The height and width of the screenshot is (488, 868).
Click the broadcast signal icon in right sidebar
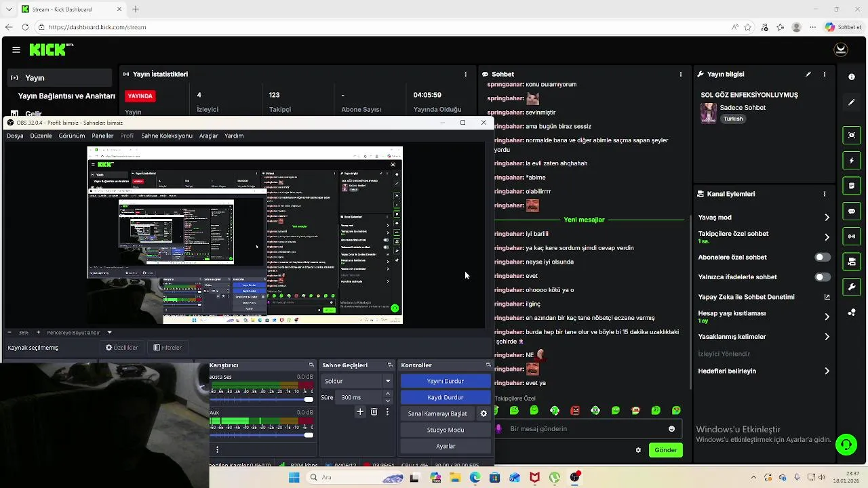pyautogui.click(x=852, y=237)
